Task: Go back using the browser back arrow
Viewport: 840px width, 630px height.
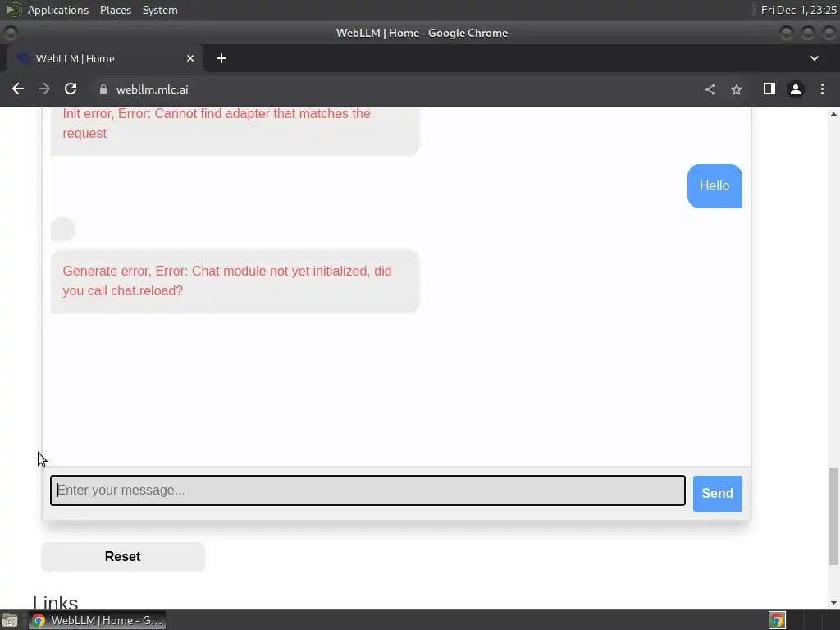Action: [18, 89]
